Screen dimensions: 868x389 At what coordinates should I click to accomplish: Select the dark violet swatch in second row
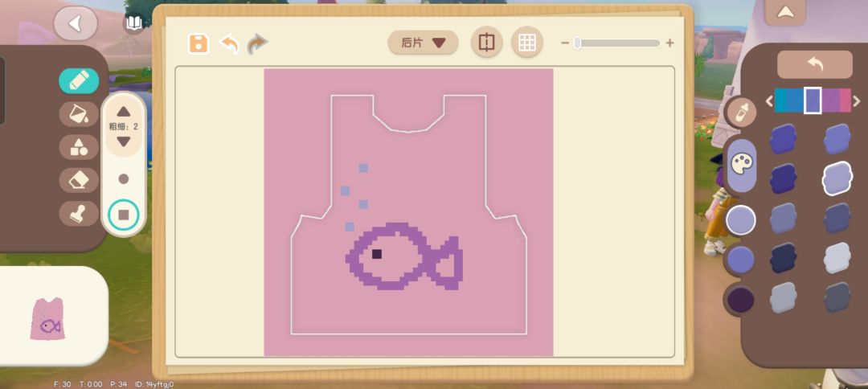pyautogui.click(x=784, y=178)
